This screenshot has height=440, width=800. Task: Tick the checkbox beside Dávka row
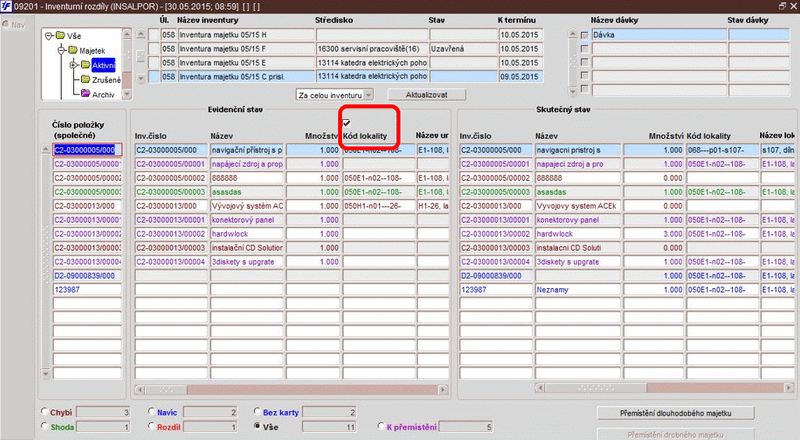pyautogui.click(x=585, y=35)
